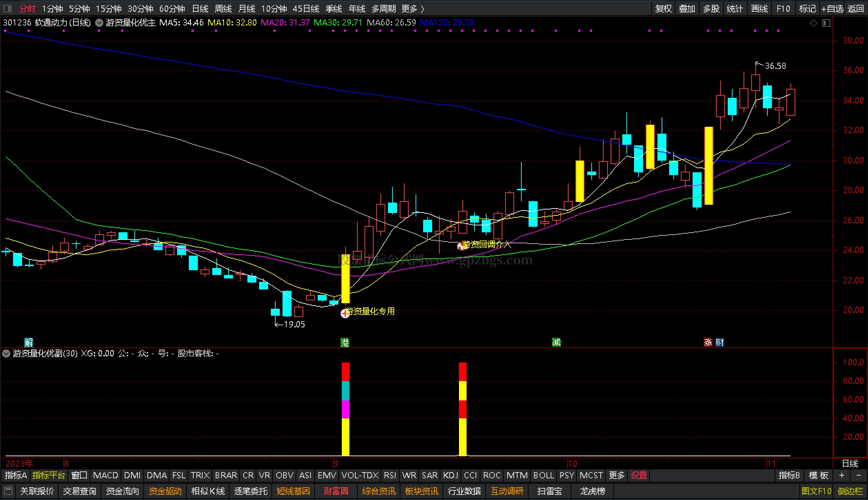Add stock via +自选
Viewport: 868px width, 500px height.
[x=832, y=9]
